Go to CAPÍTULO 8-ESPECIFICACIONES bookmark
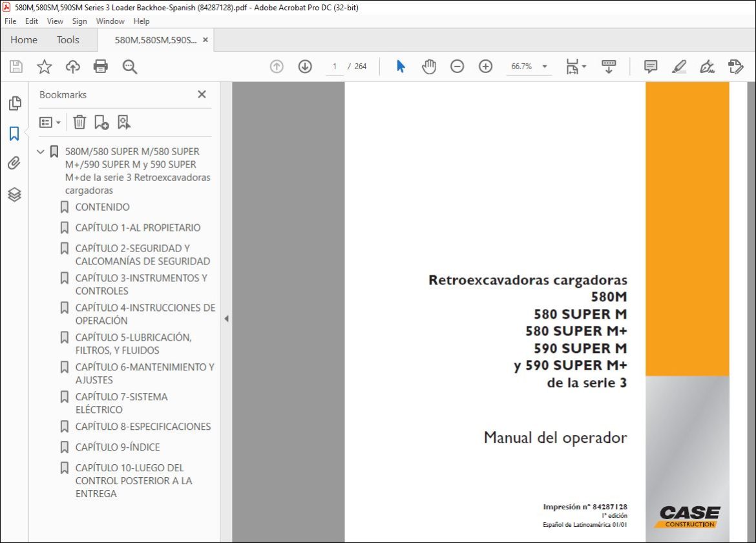 [x=143, y=426]
